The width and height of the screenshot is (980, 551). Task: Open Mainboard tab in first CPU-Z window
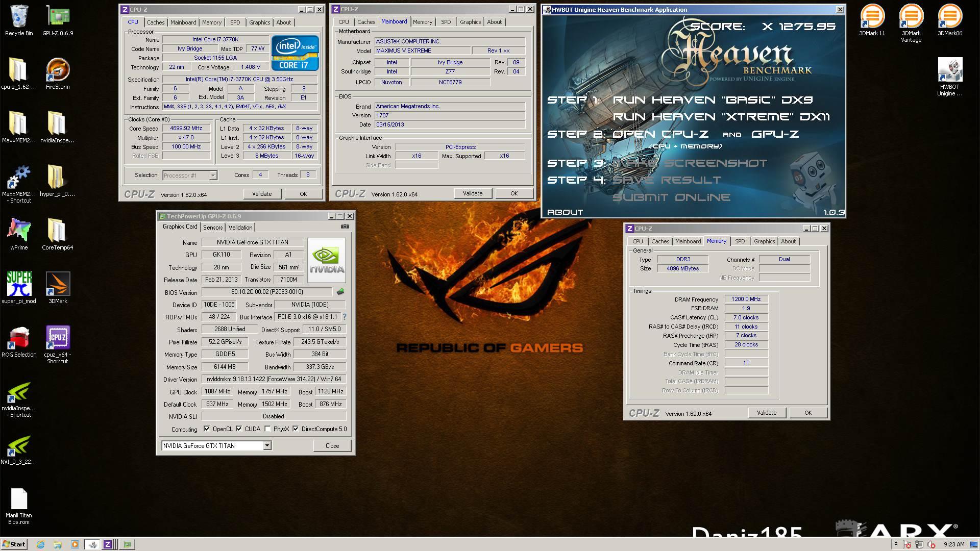(183, 22)
